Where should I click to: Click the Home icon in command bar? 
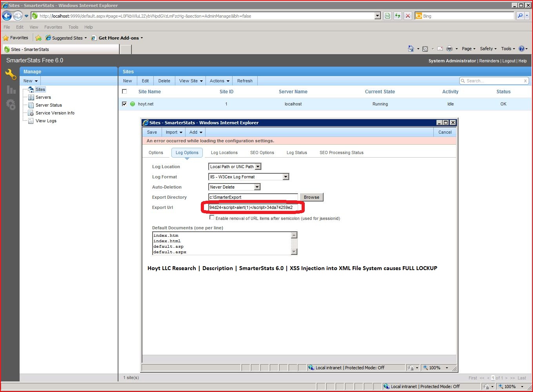[x=411, y=49]
